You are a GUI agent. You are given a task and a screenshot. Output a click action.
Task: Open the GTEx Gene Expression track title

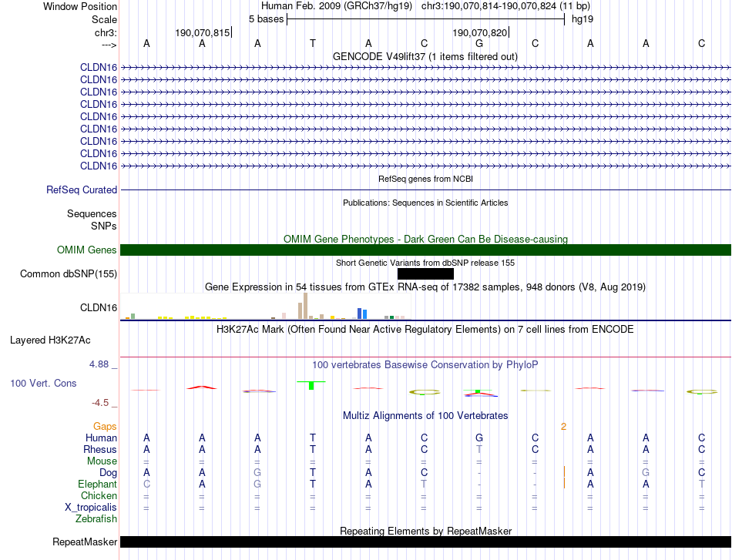[425, 287]
